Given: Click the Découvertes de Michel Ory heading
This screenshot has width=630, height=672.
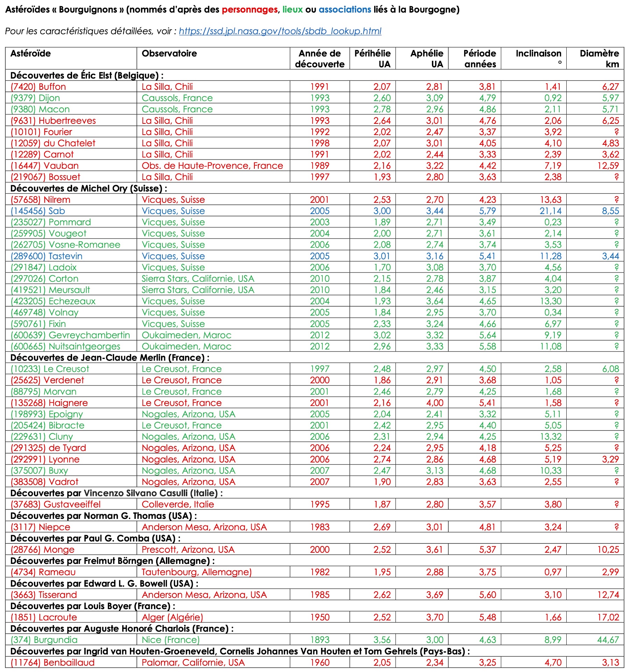Looking at the screenshot, I should [89, 189].
